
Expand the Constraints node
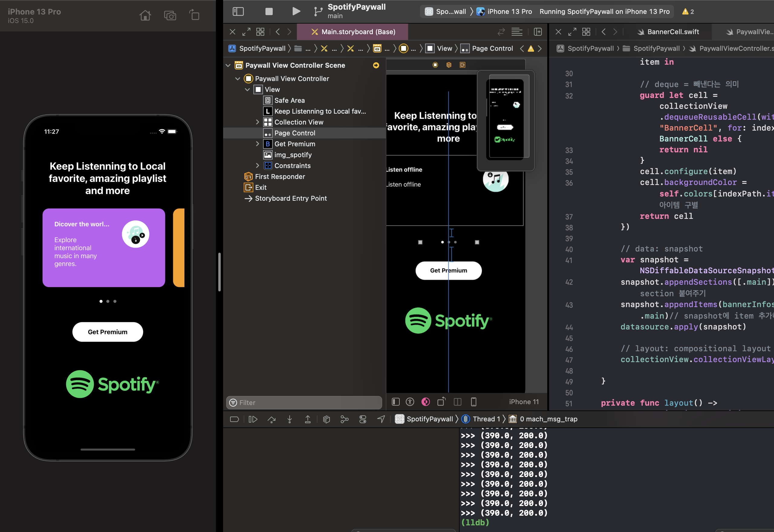(257, 165)
